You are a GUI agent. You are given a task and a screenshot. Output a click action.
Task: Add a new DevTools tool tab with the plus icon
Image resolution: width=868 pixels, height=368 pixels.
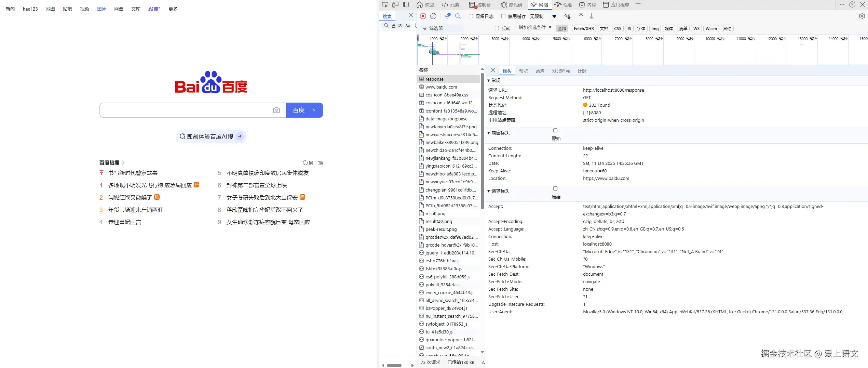pyautogui.click(x=638, y=4)
